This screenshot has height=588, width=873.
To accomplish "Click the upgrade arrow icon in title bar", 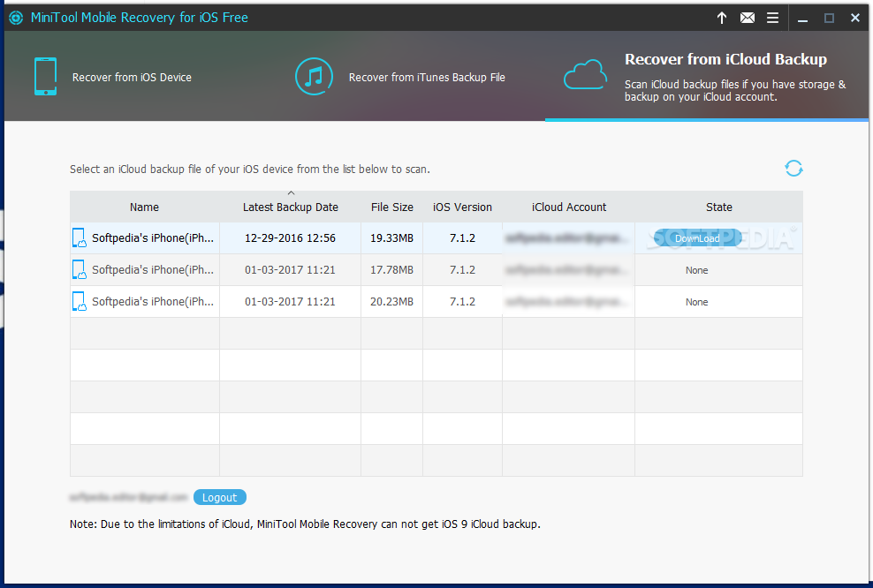I will (x=722, y=18).
